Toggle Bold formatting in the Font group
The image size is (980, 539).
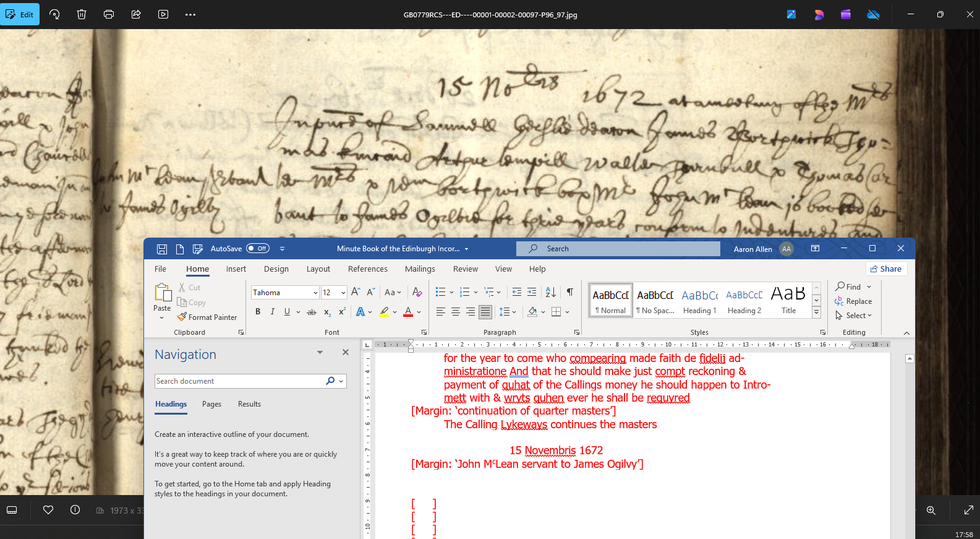pyautogui.click(x=258, y=312)
